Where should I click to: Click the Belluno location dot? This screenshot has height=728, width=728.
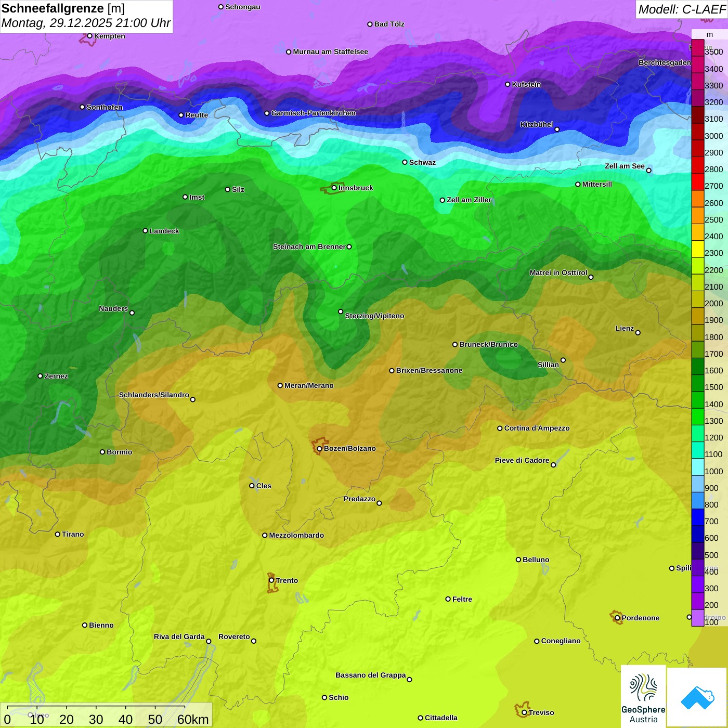point(518,560)
